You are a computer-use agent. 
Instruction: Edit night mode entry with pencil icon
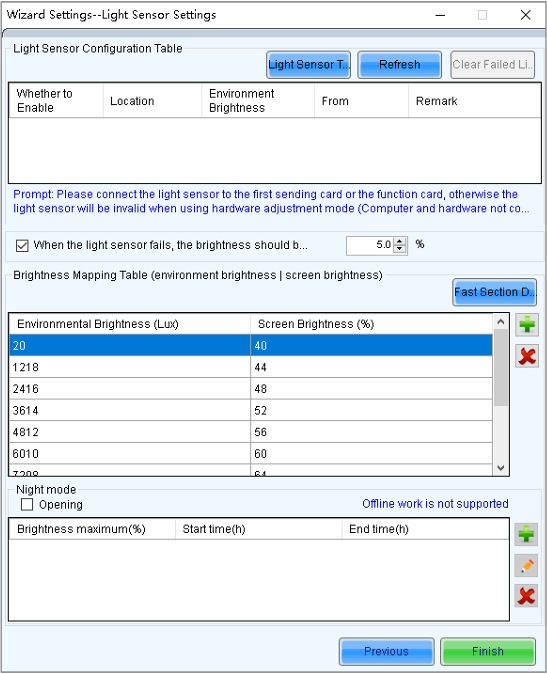click(526, 565)
